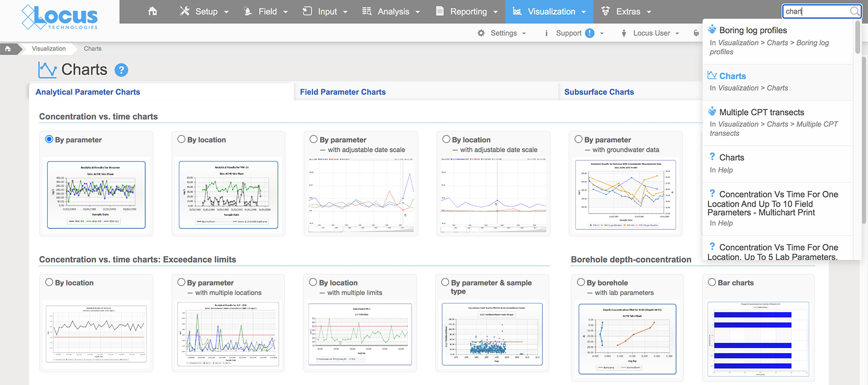Expand the Setup dropdown menu
This screenshot has height=385, width=868.
(226, 12)
